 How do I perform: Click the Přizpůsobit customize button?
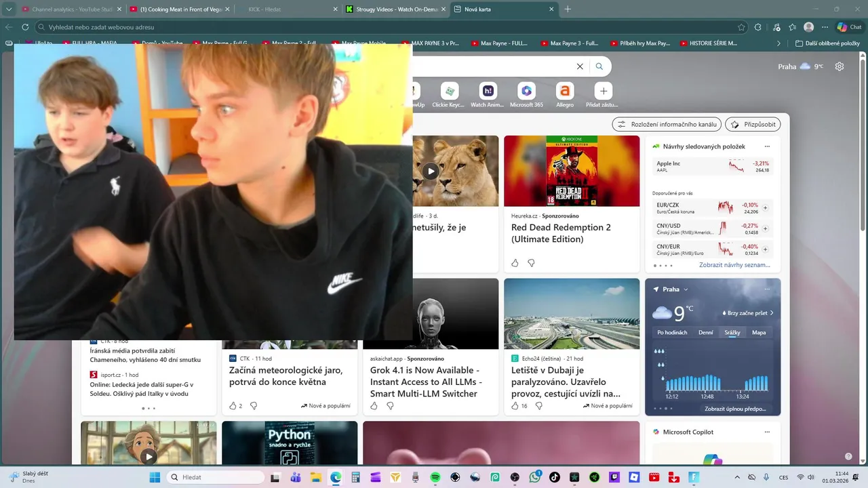coord(753,125)
